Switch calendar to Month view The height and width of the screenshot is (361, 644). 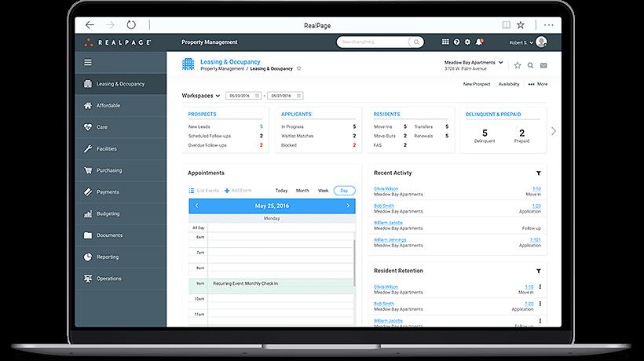click(302, 191)
